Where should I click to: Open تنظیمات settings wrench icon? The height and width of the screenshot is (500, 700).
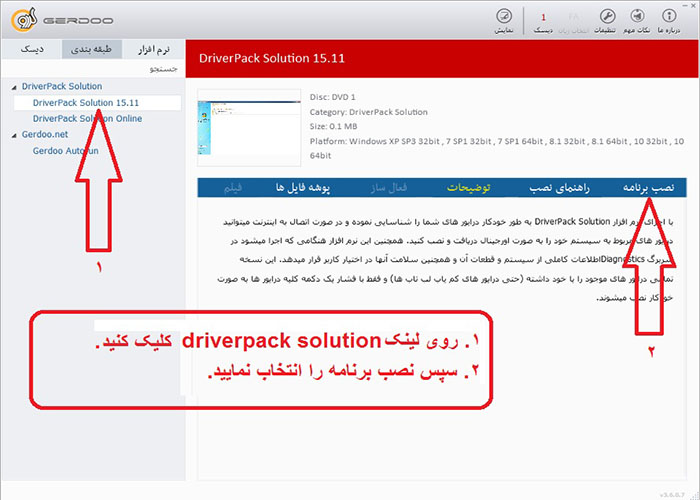coord(607,21)
